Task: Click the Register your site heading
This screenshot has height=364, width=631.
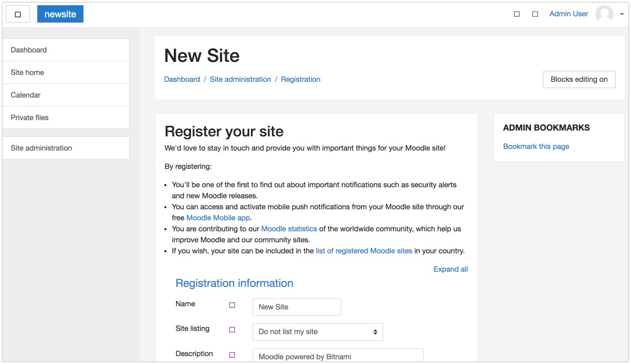Action: (x=224, y=131)
